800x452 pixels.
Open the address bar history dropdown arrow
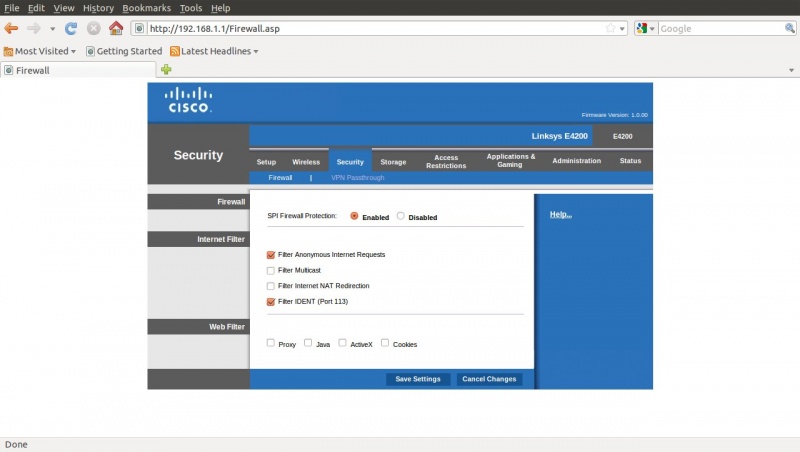pos(623,29)
